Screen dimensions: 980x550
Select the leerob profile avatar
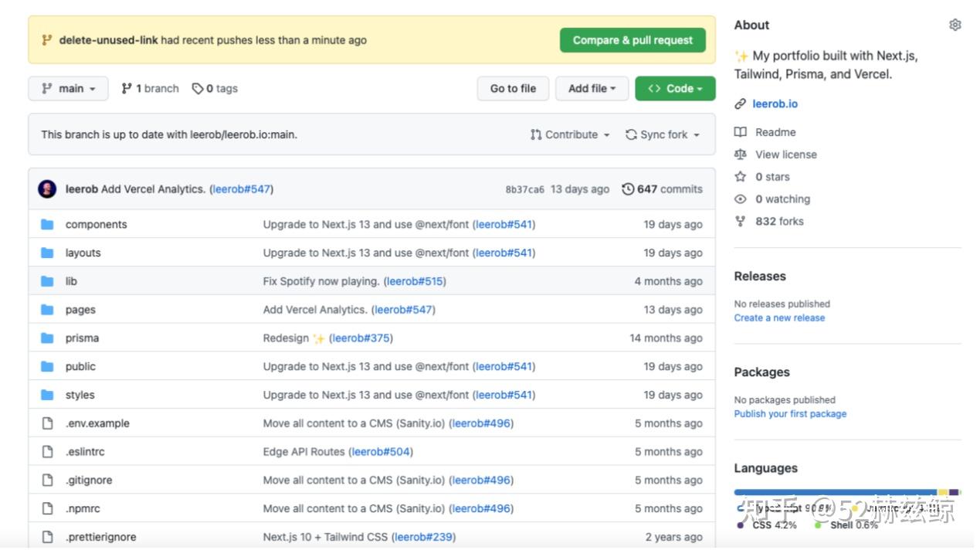pos(46,188)
